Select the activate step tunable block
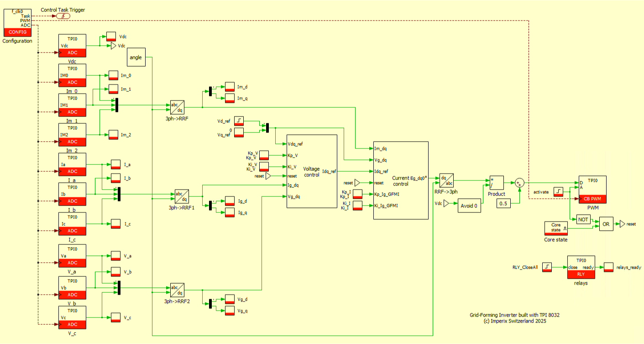The height and width of the screenshot is (344, 644). point(558,192)
